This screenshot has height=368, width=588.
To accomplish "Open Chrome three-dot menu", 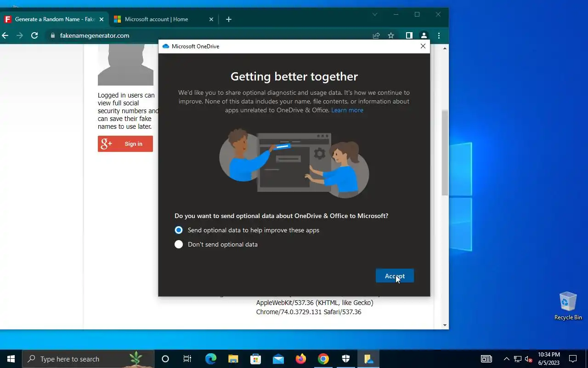I will tap(439, 35).
